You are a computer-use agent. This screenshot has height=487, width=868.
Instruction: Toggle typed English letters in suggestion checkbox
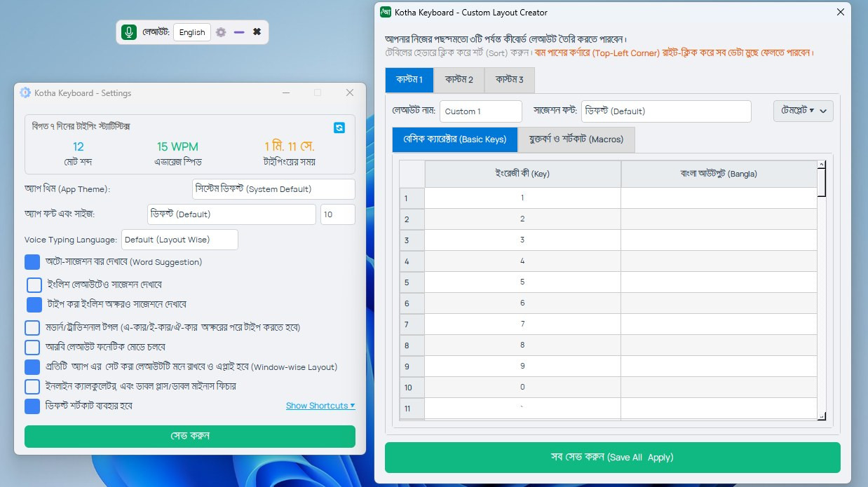[x=34, y=305]
